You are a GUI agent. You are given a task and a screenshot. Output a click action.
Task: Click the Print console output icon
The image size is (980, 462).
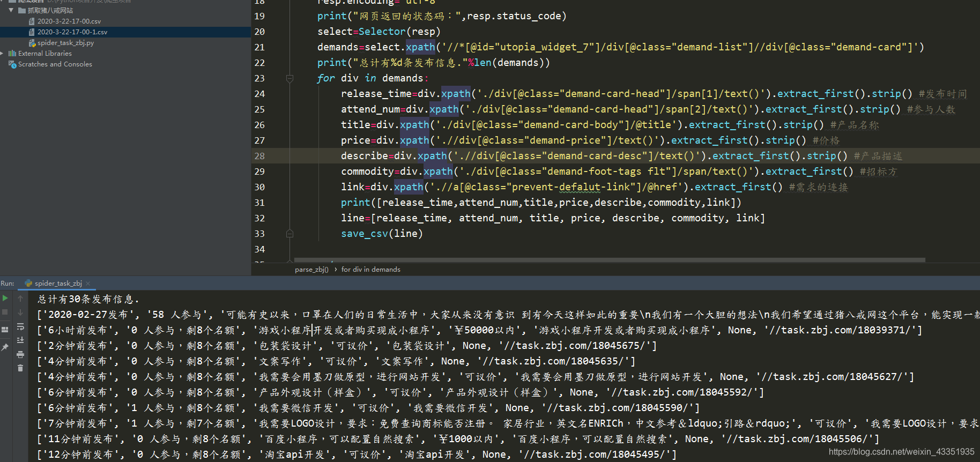pyautogui.click(x=20, y=354)
